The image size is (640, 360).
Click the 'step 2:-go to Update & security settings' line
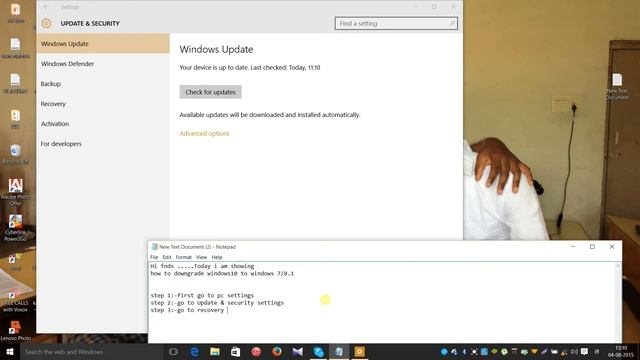[x=217, y=303]
